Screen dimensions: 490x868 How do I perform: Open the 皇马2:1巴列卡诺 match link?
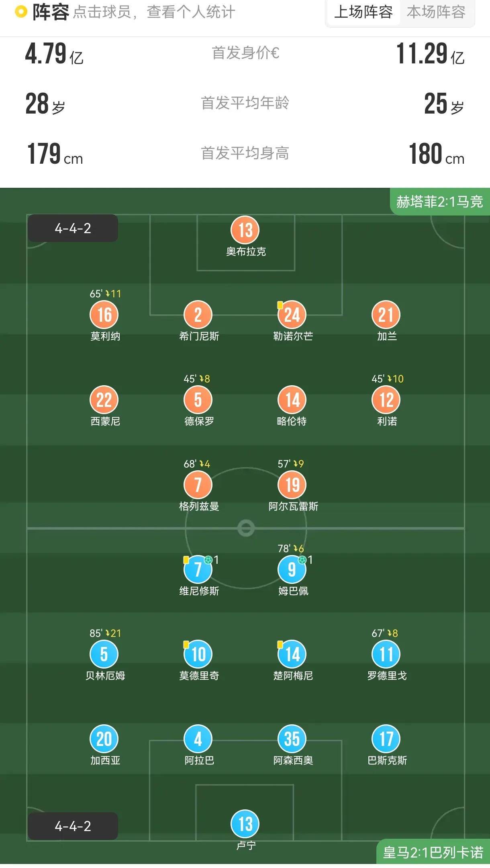(x=433, y=852)
